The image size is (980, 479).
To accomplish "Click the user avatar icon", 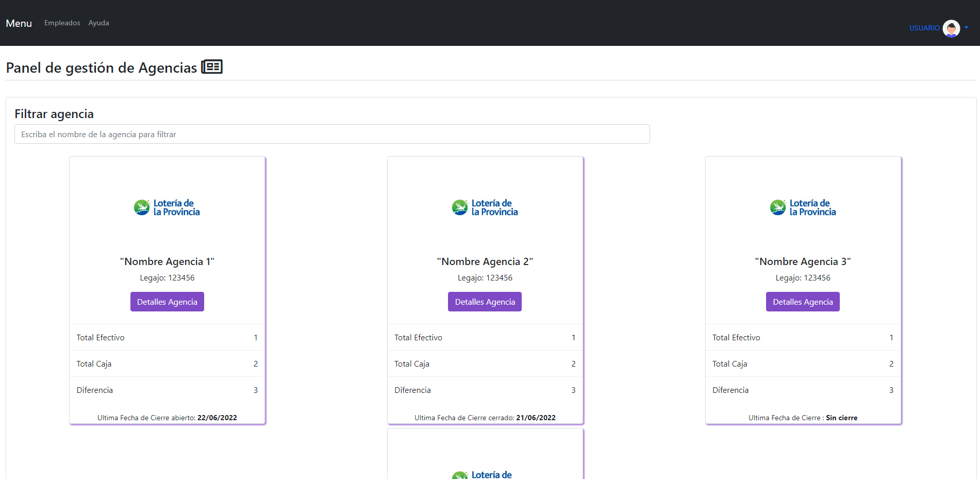I will (x=951, y=28).
